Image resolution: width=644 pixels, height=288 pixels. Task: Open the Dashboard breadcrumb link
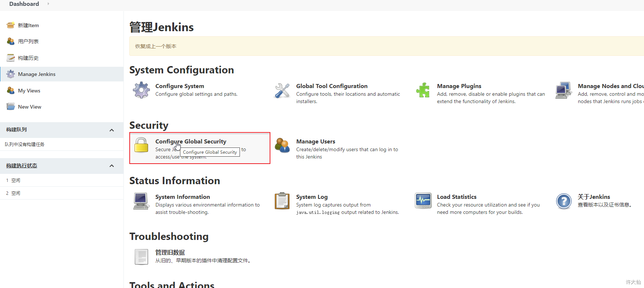point(24,4)
